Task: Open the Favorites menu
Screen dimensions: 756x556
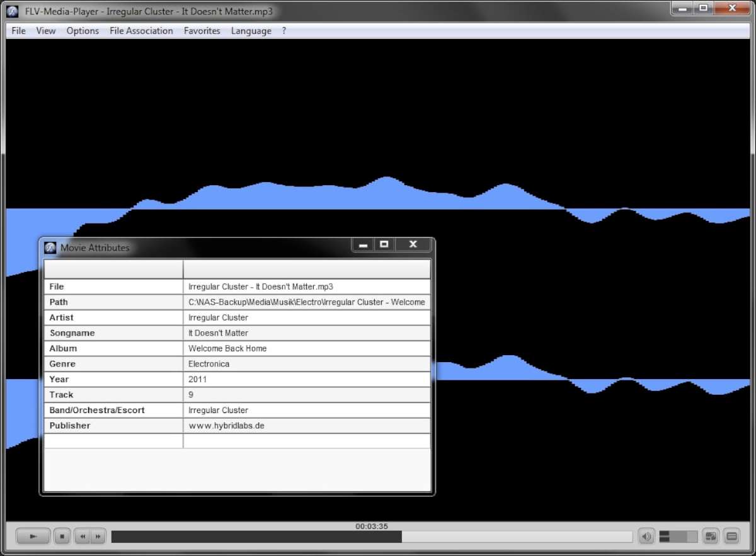Action: click(202, 30)
